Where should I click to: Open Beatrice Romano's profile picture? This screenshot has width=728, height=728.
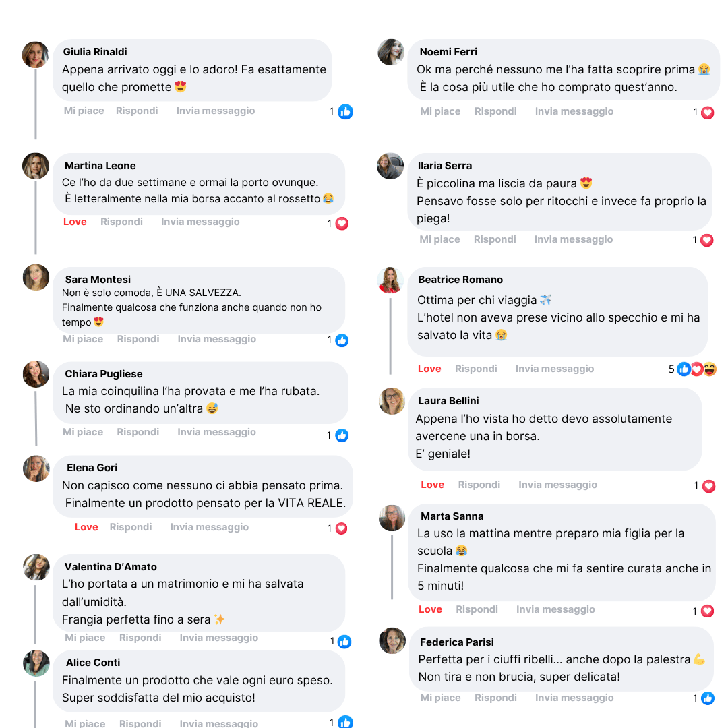click(390, 280)
